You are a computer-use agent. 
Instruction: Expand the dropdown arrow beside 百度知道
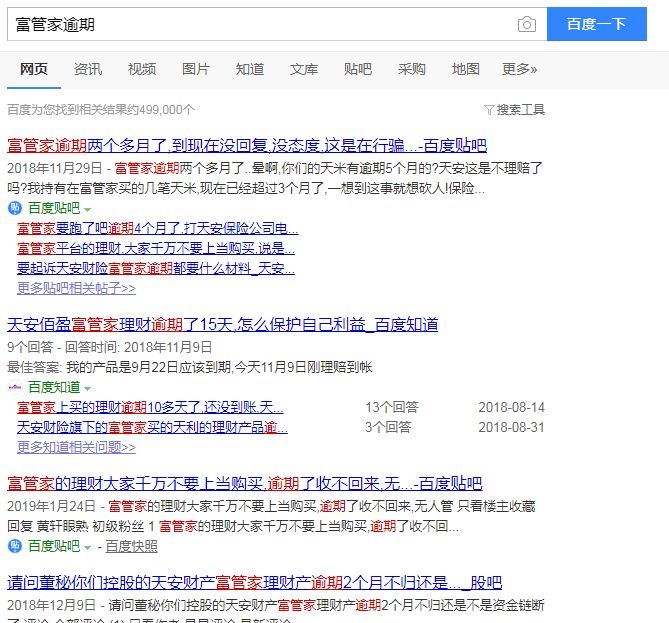[x=87, y=389]
